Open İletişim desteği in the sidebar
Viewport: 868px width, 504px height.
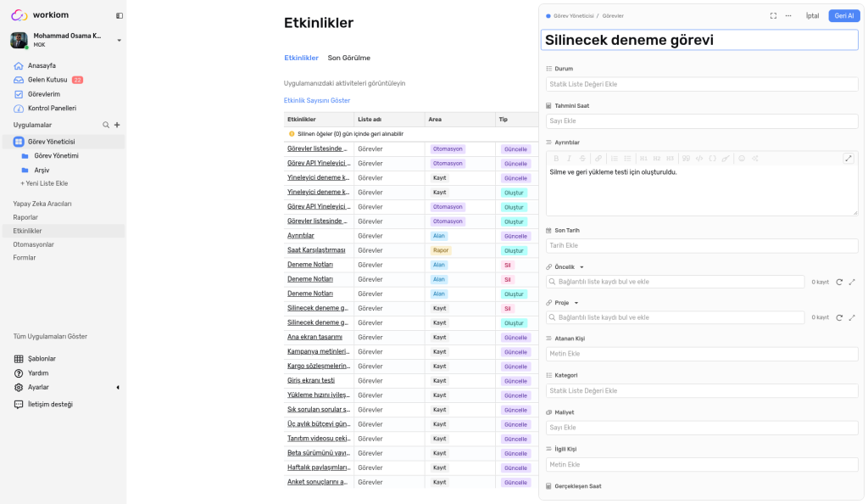[50, 405]
